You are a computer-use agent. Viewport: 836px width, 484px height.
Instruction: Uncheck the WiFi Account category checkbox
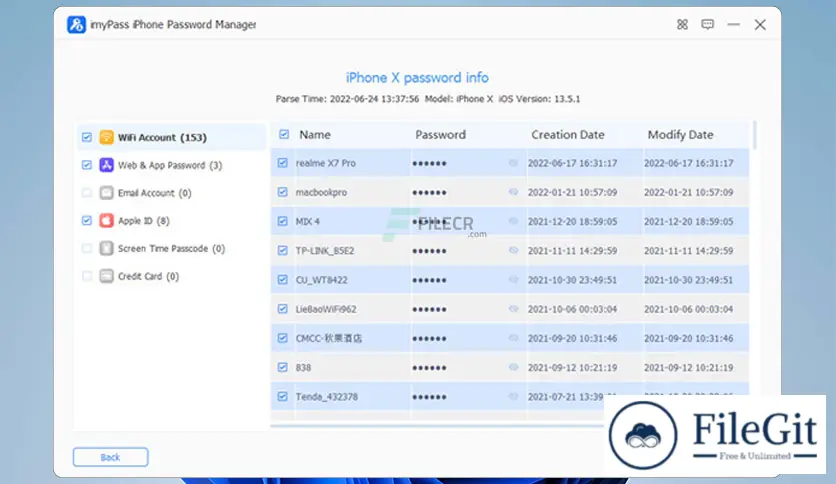[87, 137]
